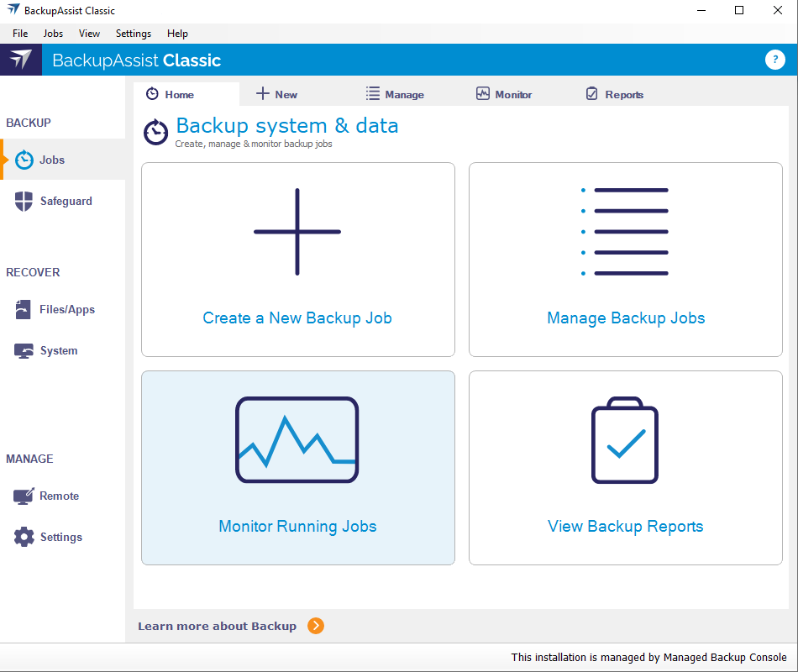Click the Backup system & data heading
This screenshot has width=798, height=672.
[287, 126]
